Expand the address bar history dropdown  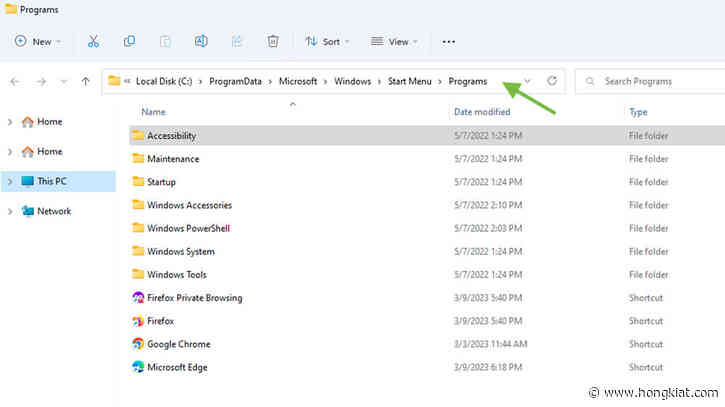point(527,81)
